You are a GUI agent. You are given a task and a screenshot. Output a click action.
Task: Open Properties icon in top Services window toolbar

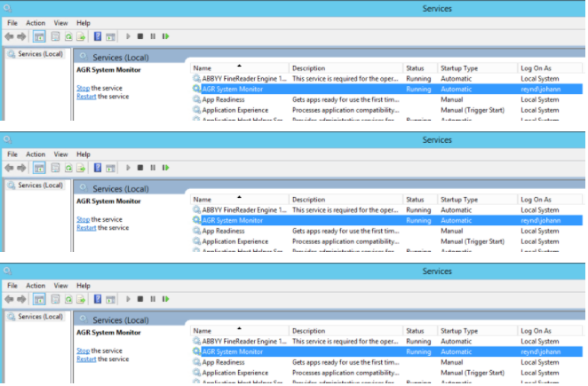coord(55,36)
